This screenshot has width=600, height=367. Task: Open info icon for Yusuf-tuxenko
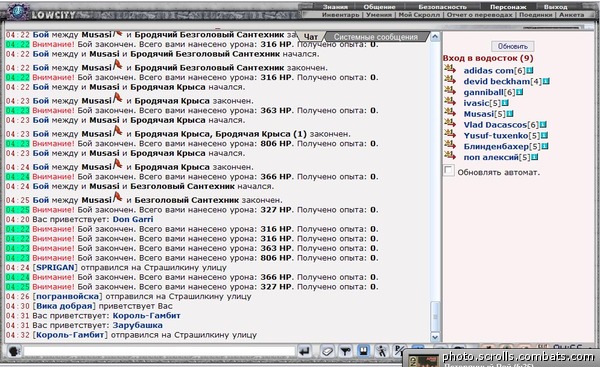pos(545,135)
